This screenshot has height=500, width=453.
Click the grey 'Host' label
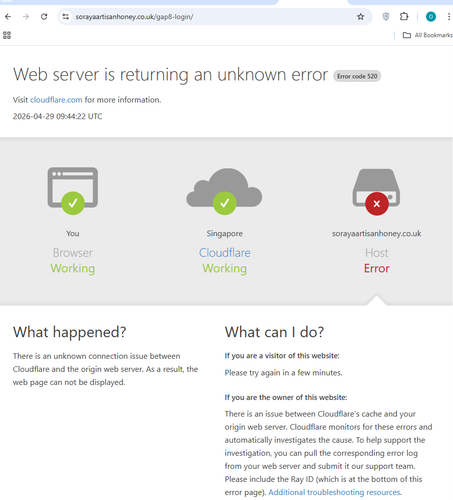click(377, 253)
